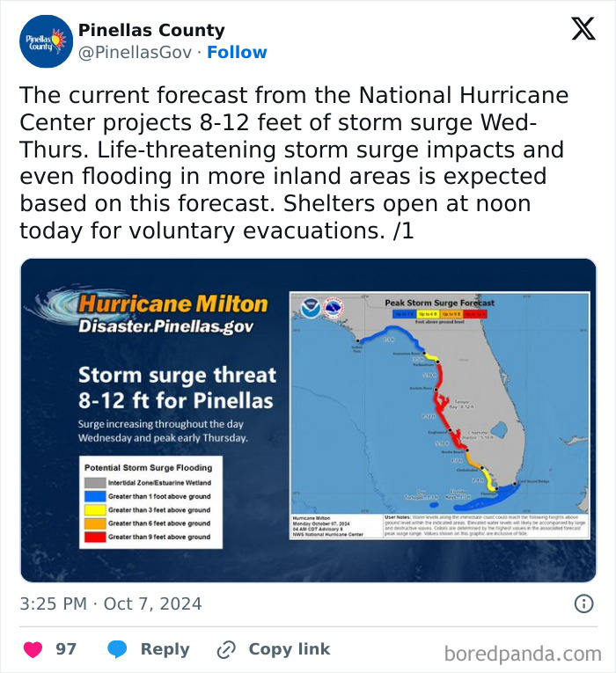This screenshot has width=616, height=673.
Task: Click the Pinellas County display name
Action: (151, 31)
